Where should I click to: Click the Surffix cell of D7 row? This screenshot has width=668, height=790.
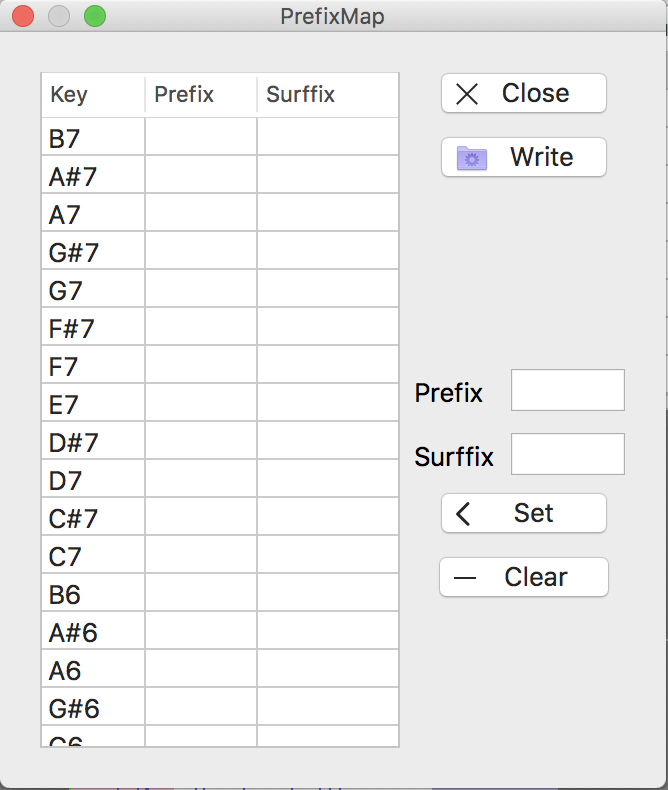[327, 481]
